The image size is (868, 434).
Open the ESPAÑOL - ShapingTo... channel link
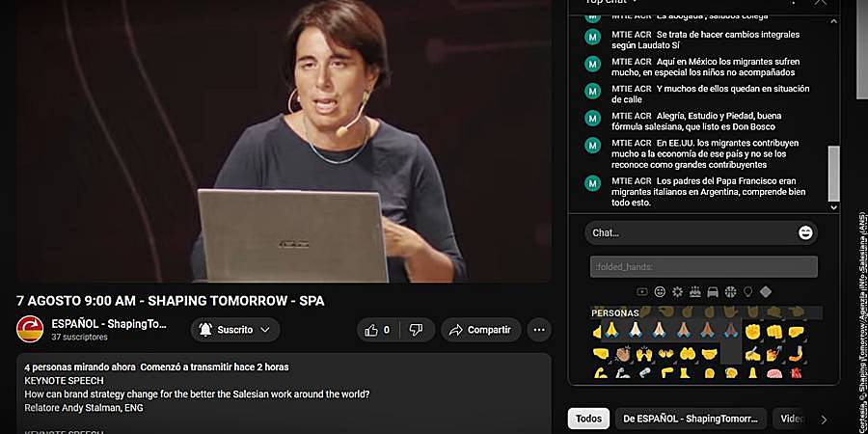click(x=109, y=324)
